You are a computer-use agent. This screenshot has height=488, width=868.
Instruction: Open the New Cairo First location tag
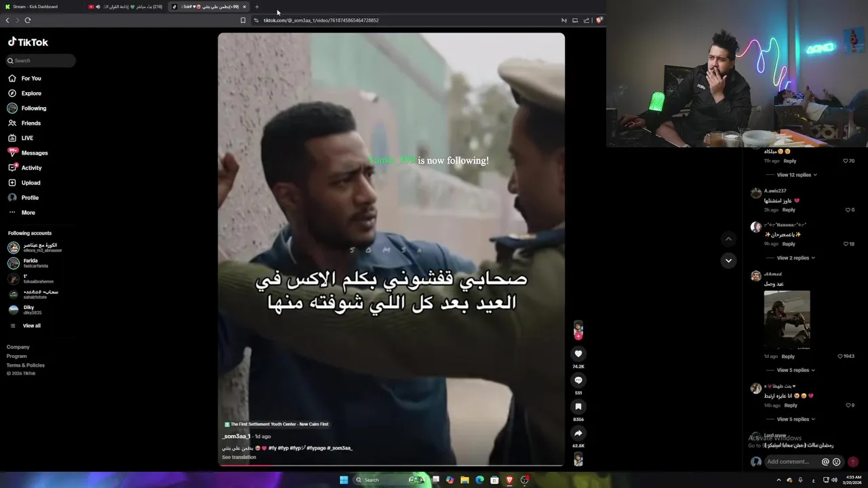point(277,424)
